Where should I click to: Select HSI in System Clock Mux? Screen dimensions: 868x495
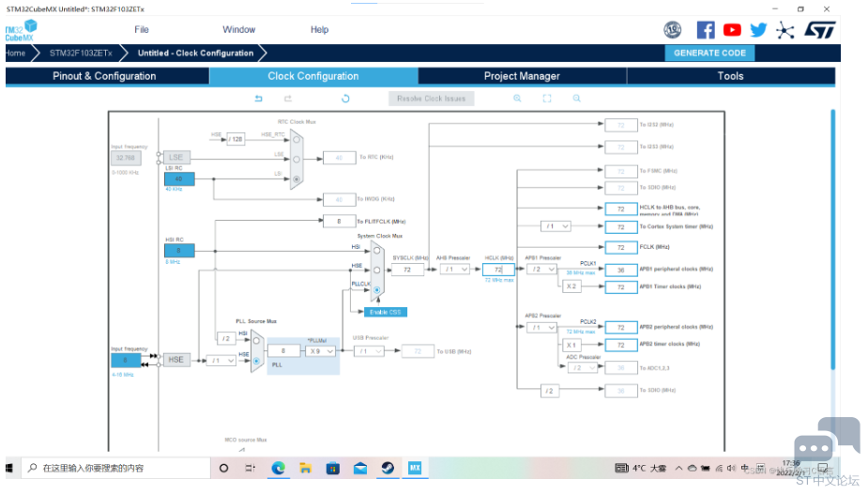[x=377, y=251]
